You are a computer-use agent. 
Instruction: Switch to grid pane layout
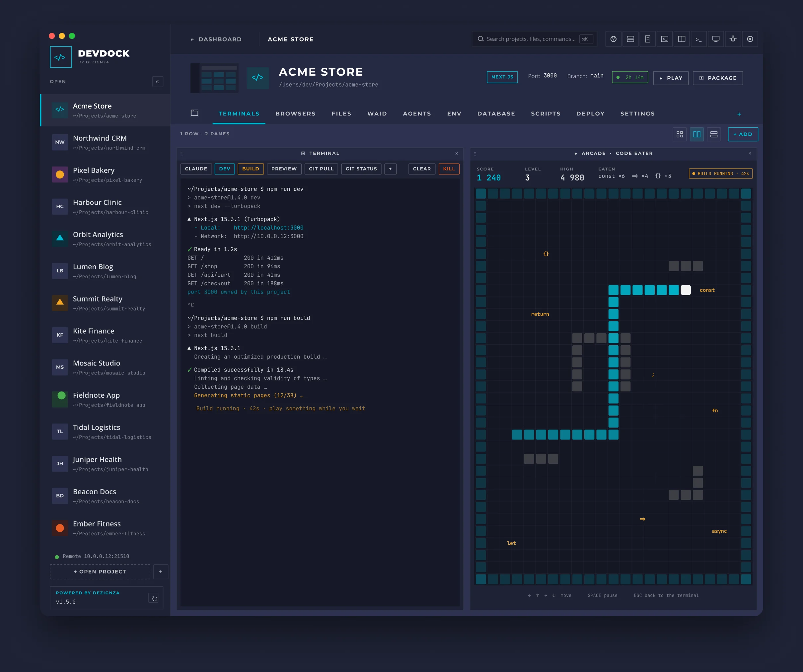pyautogui.click(x=680, y=134)
